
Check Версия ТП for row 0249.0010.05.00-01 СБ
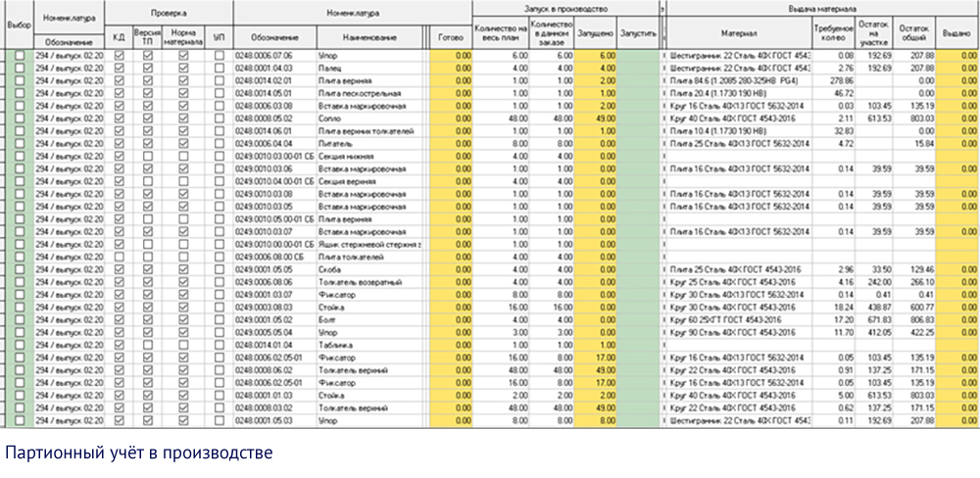(x=148, y=218)
